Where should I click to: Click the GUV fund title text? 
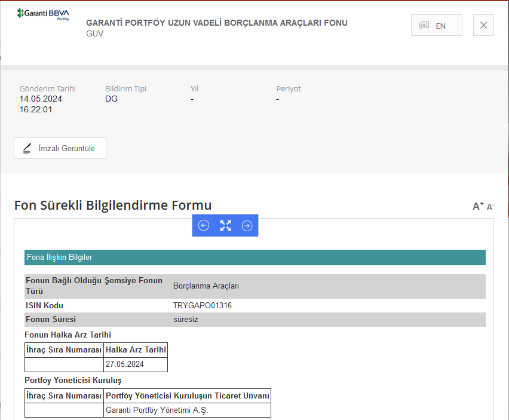click(x=93, y=35)
